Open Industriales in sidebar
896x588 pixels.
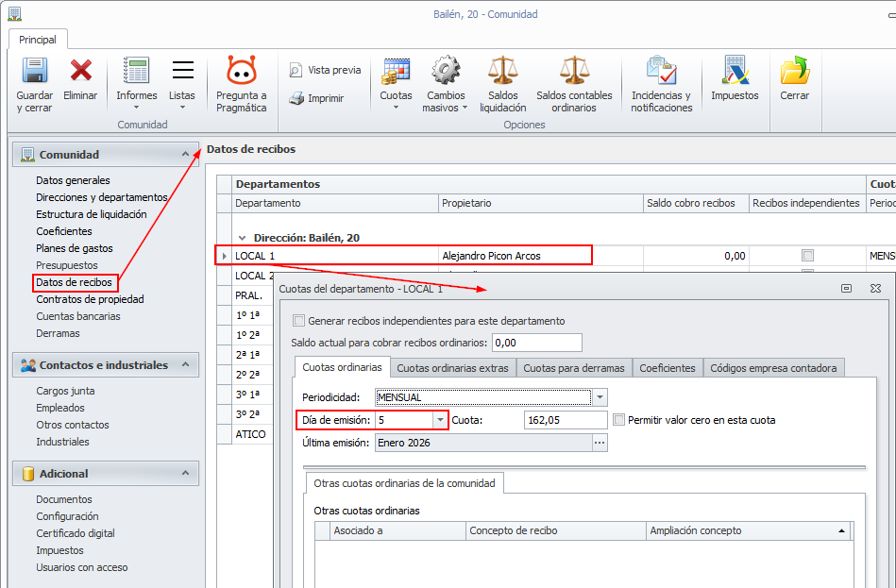pos(62,442)
